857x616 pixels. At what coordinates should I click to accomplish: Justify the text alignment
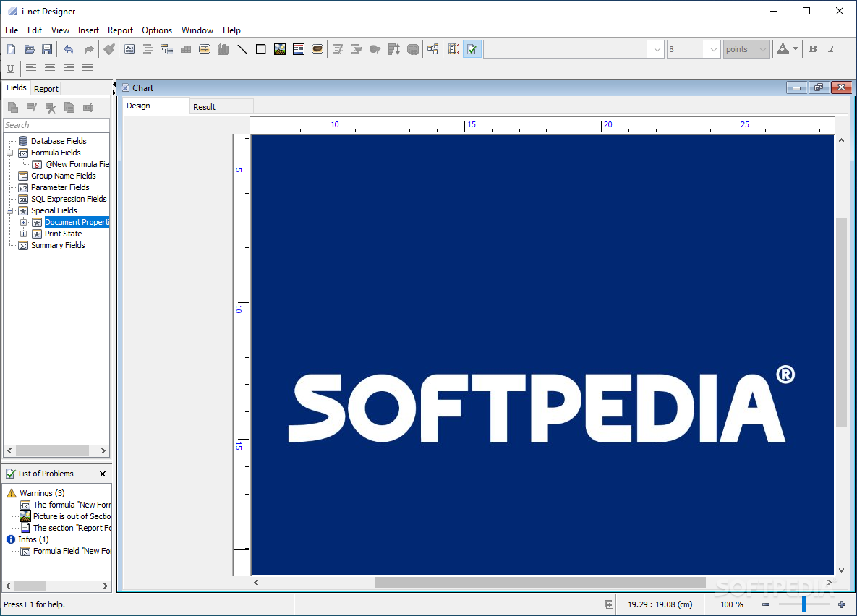[88, 68]
